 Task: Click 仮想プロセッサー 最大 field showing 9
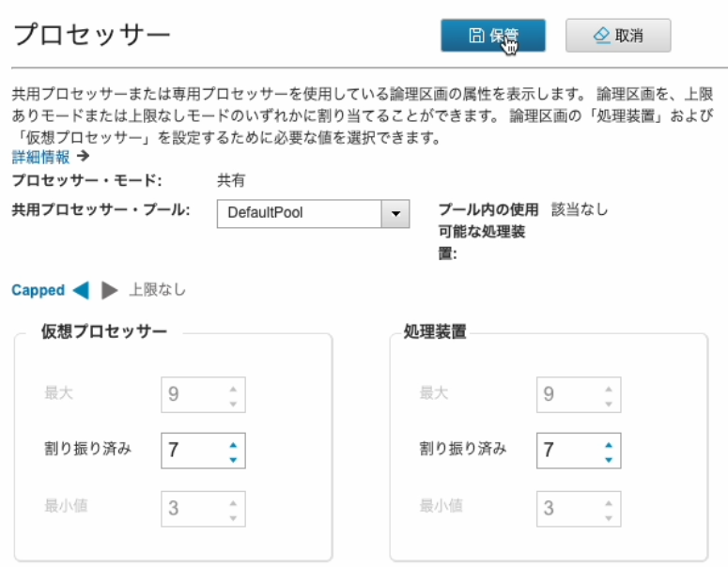tap(203, 394)
